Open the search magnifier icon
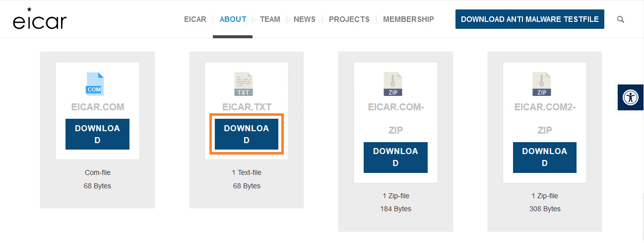Screen dimensions: 644x243 click(x=621, y=19)
